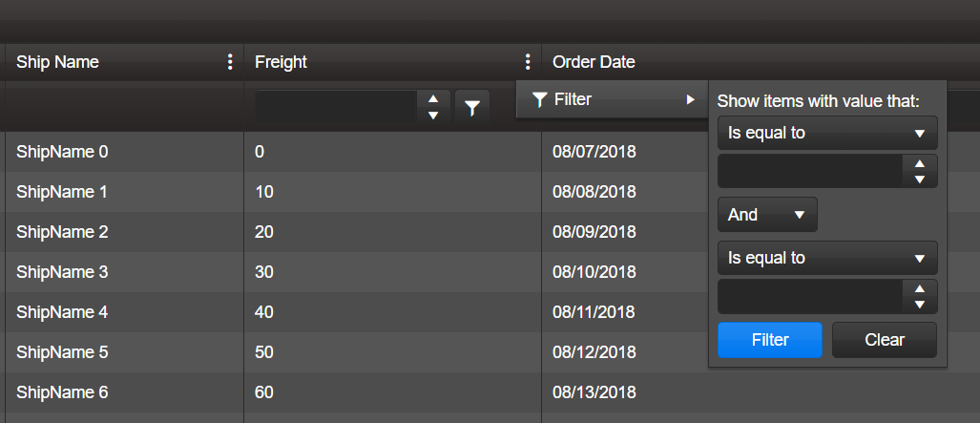Click the first filter value input box
The width and height of the screenshot is (980, 423).
click(x=810, y=172)
